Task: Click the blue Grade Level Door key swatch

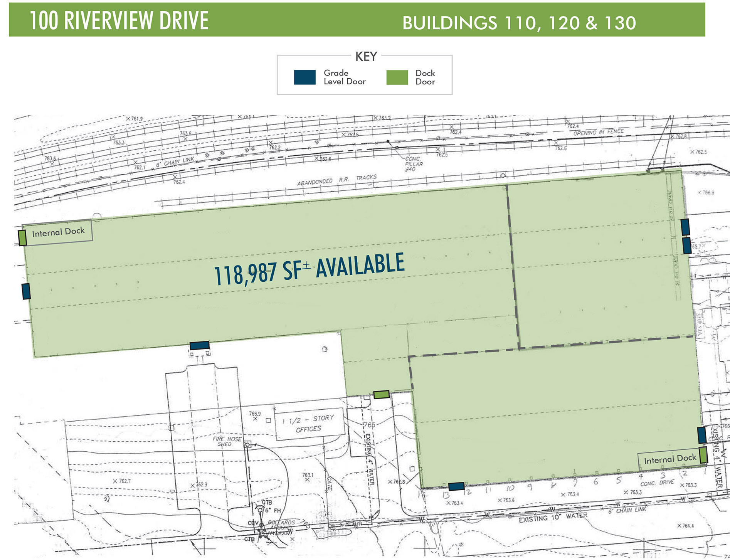Action: click(x=304, y=77)
